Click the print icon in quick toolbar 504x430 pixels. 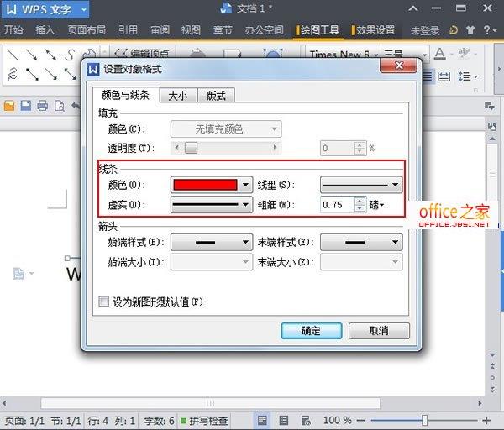click(43, 106)
